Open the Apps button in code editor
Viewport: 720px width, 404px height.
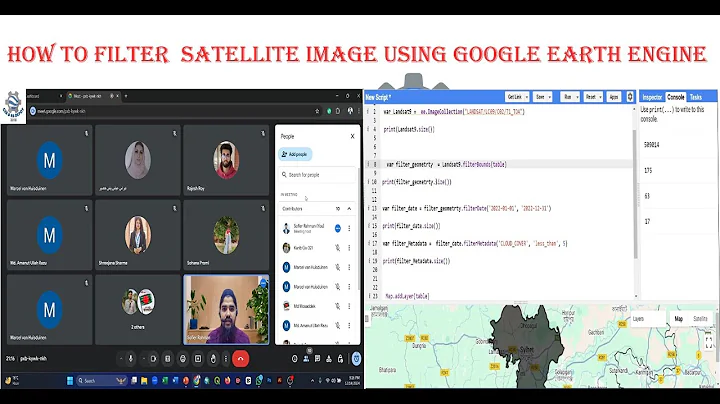click(614, 97)
